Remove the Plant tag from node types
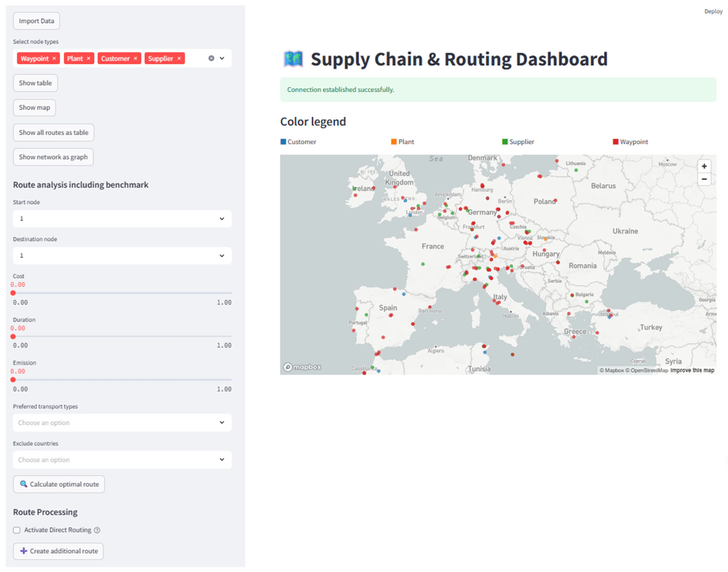This screenshot has width=728, height=572. pos(88,58)
